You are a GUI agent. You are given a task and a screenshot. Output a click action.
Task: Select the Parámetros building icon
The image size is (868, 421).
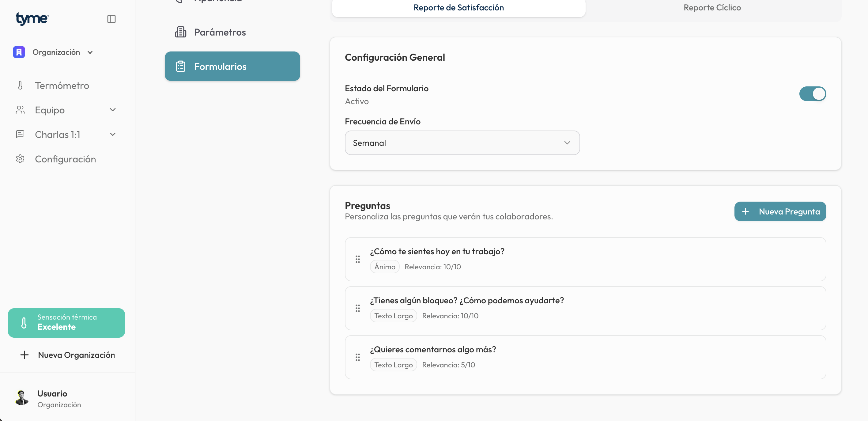click(x=181, y=32)
